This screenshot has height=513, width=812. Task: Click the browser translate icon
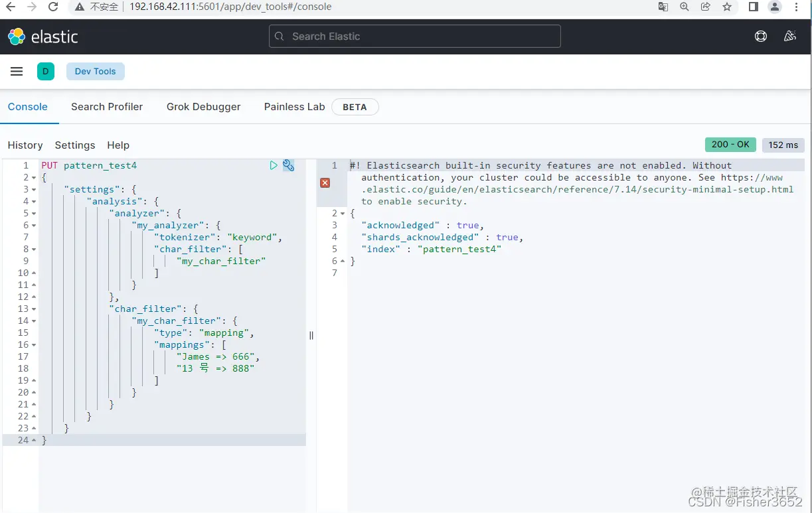[663, 7]
